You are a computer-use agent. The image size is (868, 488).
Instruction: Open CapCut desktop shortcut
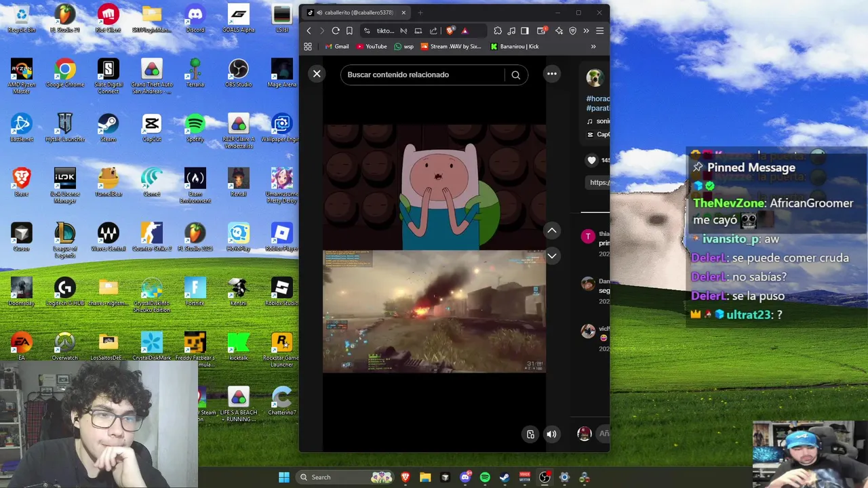point(152,127)
